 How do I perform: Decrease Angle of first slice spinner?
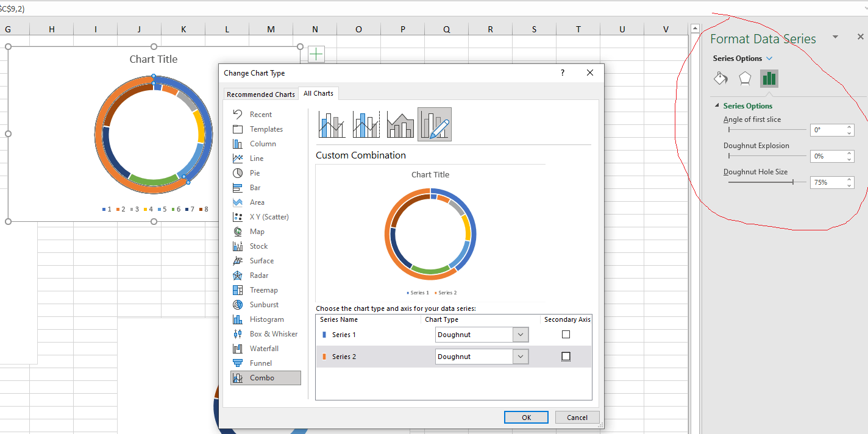tap(850, 133)
